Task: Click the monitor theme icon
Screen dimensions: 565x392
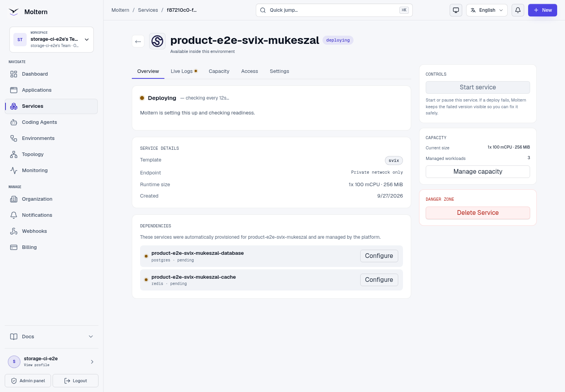Action: (456, 10)
